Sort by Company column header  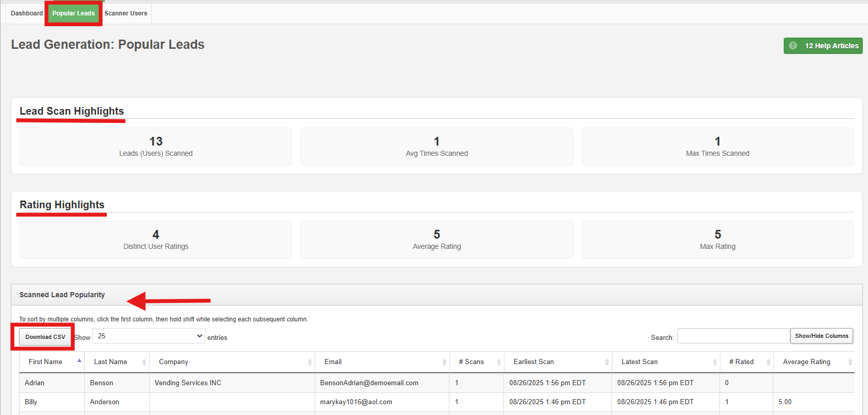(x=173, y=362)
